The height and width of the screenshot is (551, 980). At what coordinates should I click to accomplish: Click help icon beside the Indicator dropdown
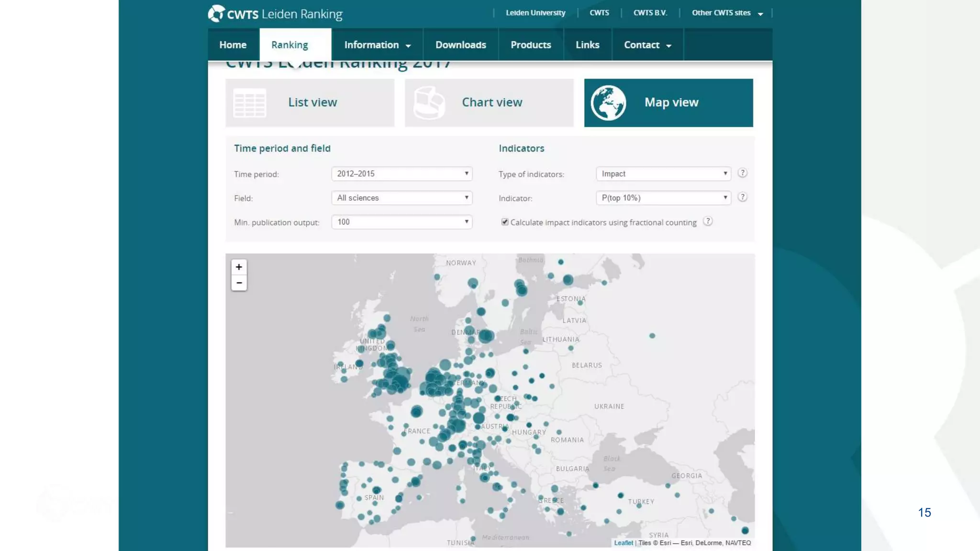pos(742,197)
